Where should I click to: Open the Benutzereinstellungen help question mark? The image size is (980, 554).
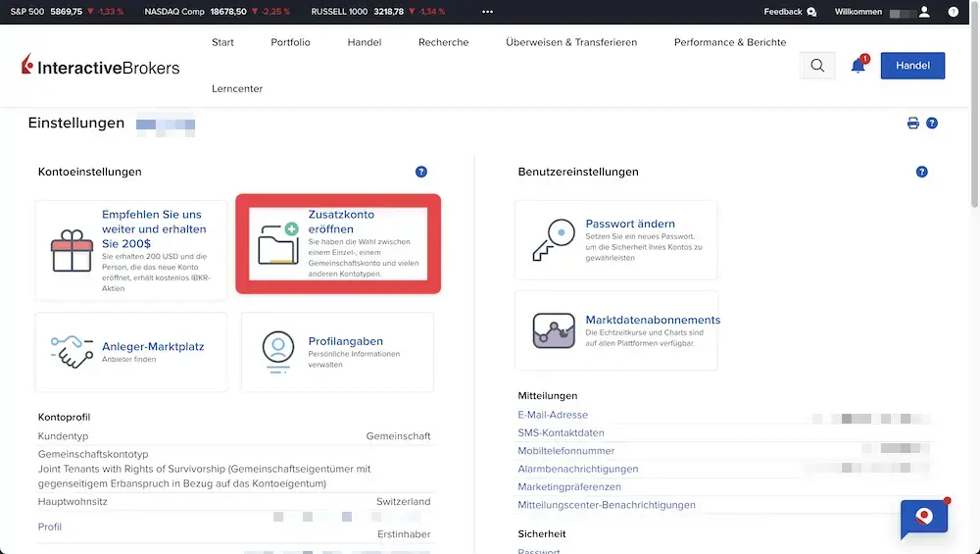coord(922,172)
